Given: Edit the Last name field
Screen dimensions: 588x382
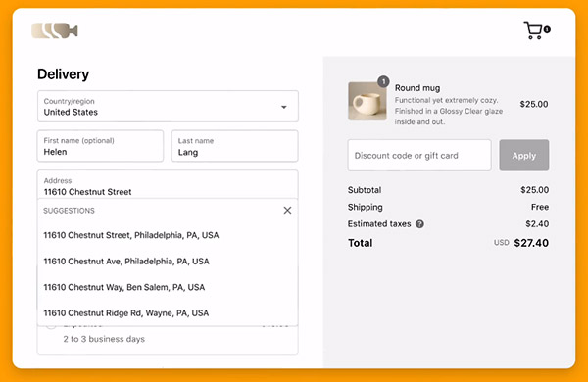Looking at the screenshot, I should tap(235, 146).
